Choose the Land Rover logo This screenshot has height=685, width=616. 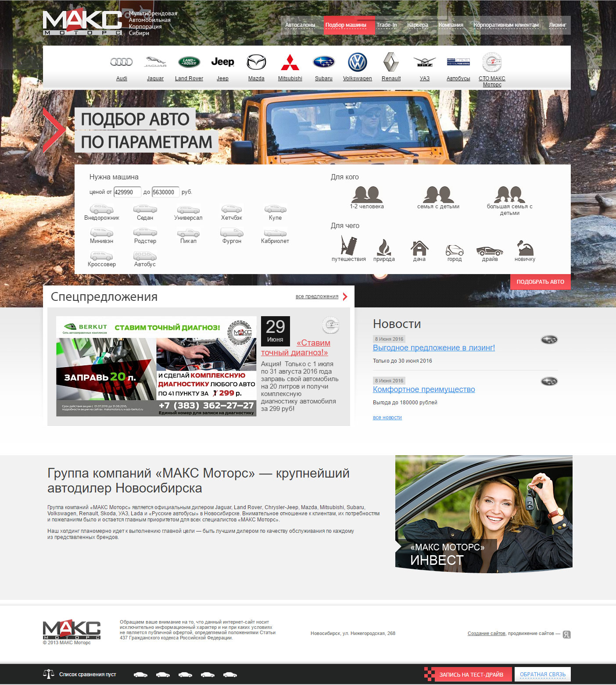click(x=189, y=62)
